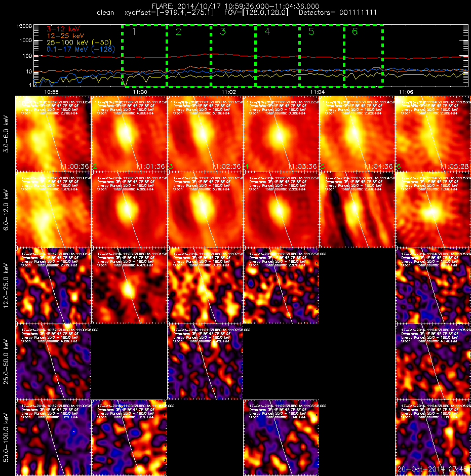
Task: Click the '50.0-100.0 keV' row label
Action: coord(7,438)
